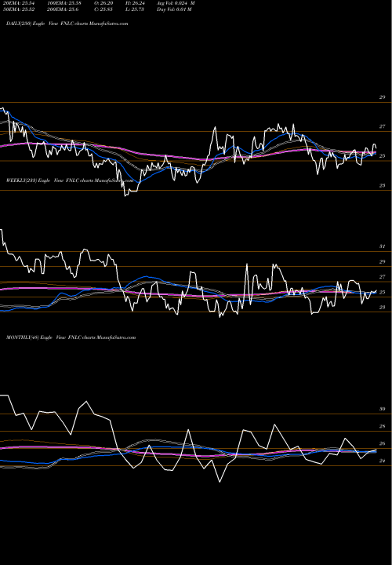The width and height of the screenshot is (392, 565).
Task: Click the 23 price label on daily chart
Action: (383, 185)
